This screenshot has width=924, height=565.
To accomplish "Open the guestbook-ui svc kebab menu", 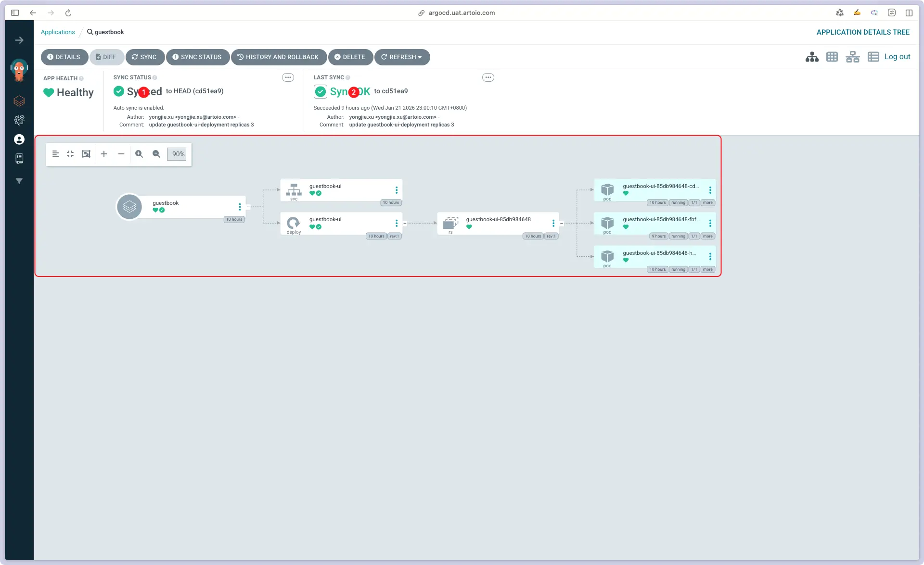I will (397, 190).
